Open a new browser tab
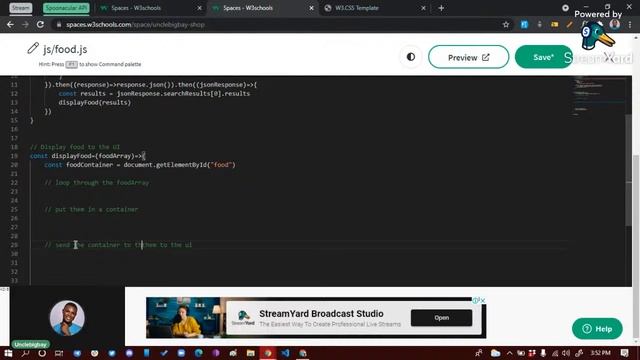 click(x=441, y=8)
